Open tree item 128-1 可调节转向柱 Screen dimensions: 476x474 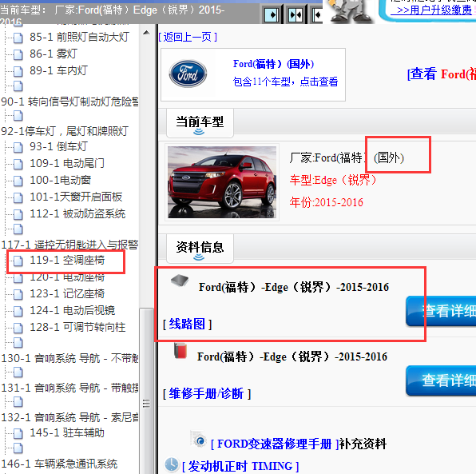point(77,327)
